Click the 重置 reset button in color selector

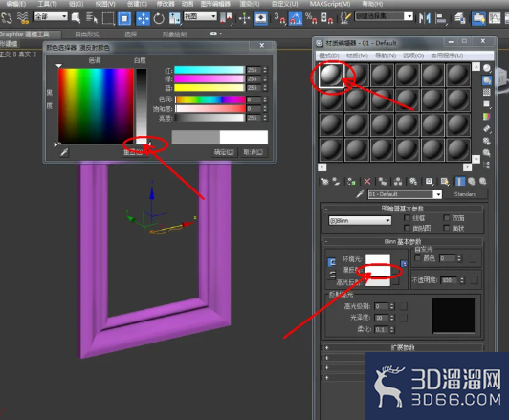[x=132, y=151]
